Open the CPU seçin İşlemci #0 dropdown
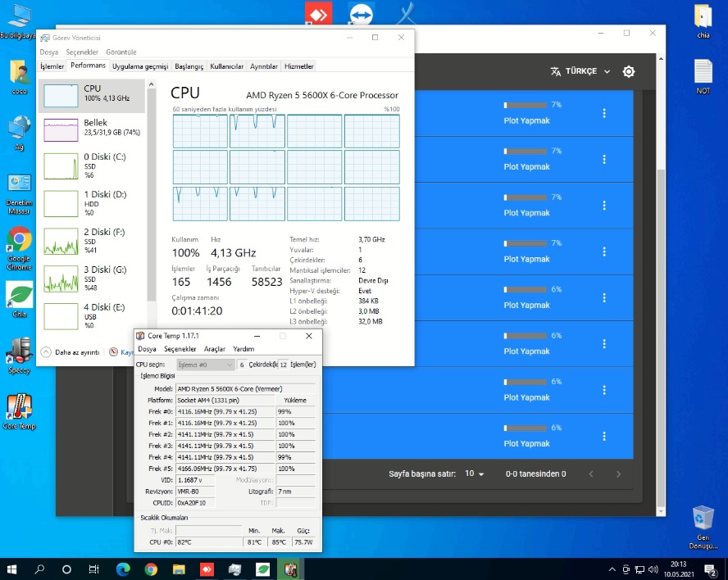 coord(205,365)
